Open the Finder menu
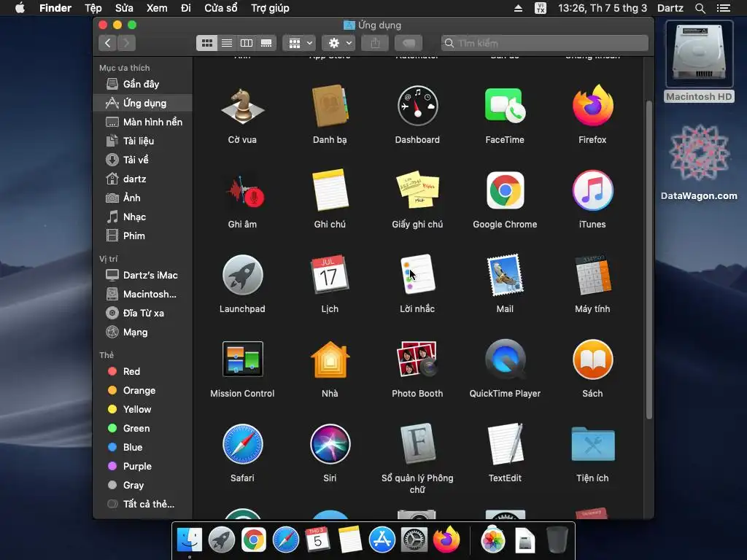The width and height of the screenshot is (747, 560). pos(55,8)
